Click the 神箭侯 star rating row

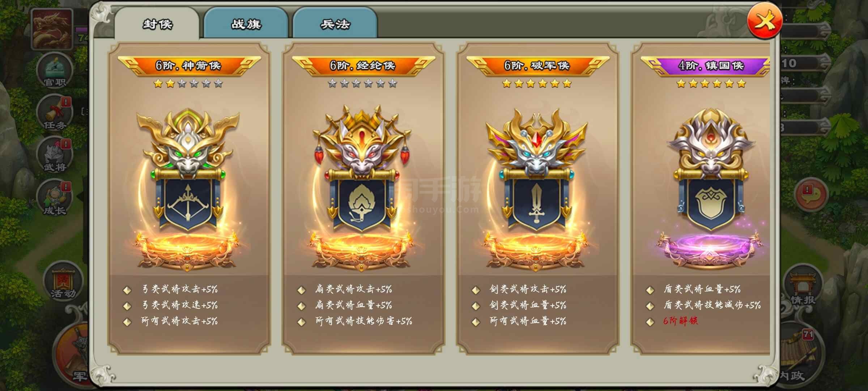coord(188,84)
